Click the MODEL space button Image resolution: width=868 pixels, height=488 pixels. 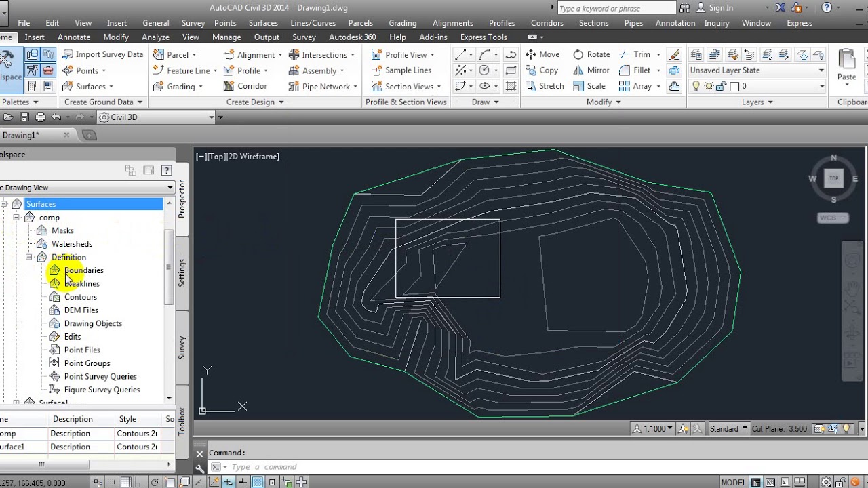point(733,483)
